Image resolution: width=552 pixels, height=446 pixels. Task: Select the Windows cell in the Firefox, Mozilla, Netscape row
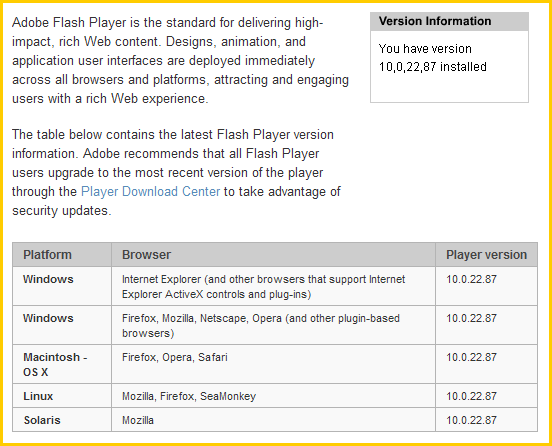62,325
